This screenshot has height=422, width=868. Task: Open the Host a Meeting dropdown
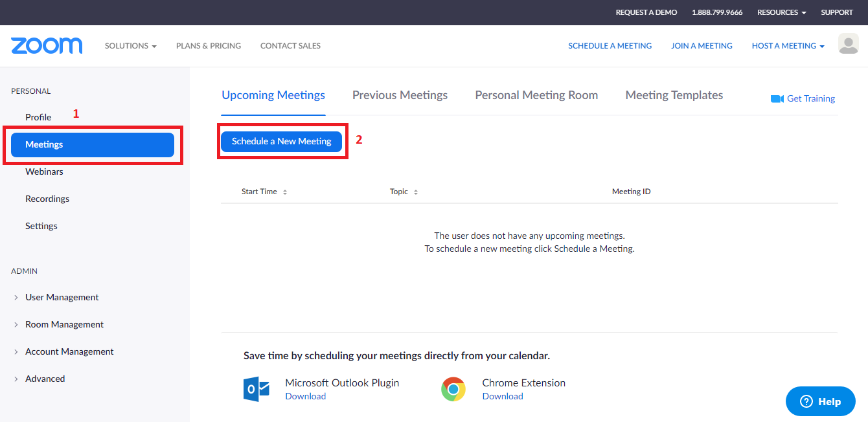(788, 46)
